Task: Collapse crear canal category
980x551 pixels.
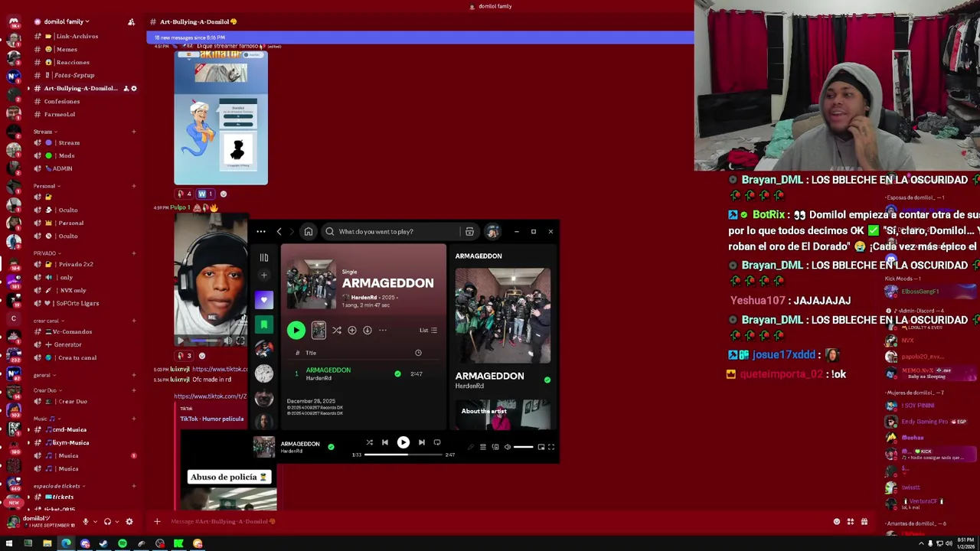Action: (47, 321)
